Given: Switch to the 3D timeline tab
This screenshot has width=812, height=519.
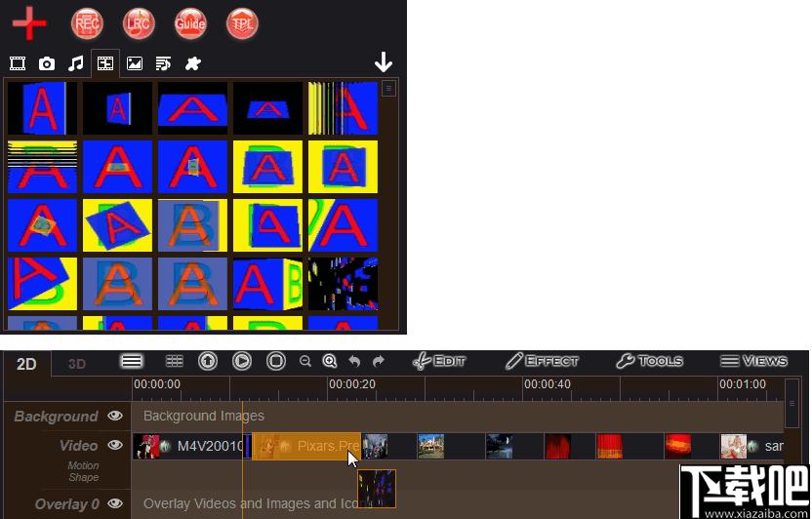Looking at the screenshot, I should (77, 364).
